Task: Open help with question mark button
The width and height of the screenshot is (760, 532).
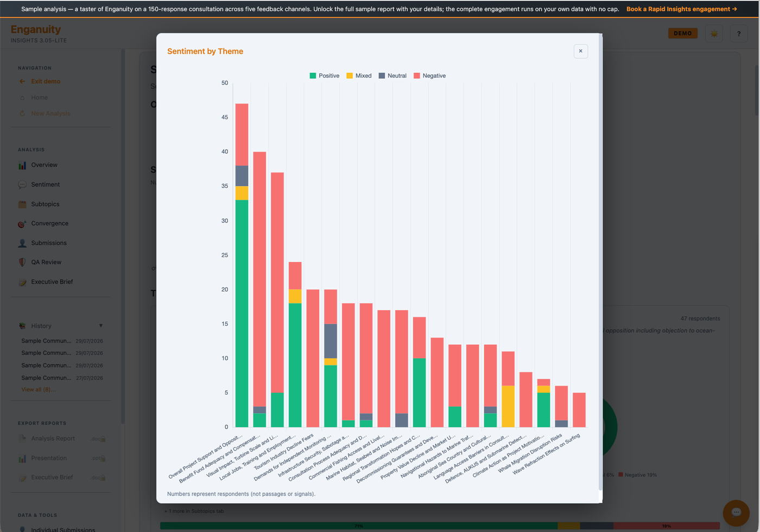Action: (x=739, y=34)
